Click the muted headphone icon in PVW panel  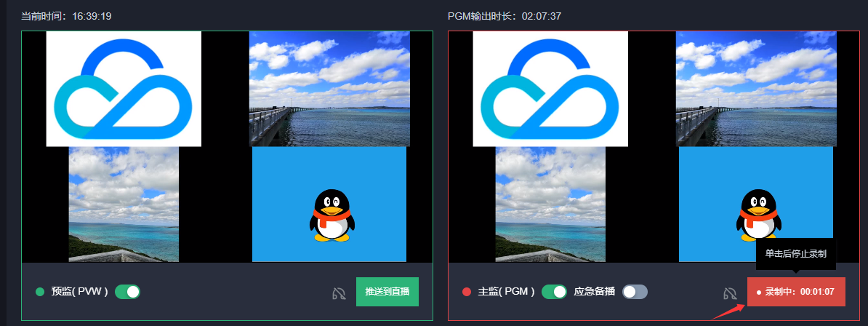point(339,293)
